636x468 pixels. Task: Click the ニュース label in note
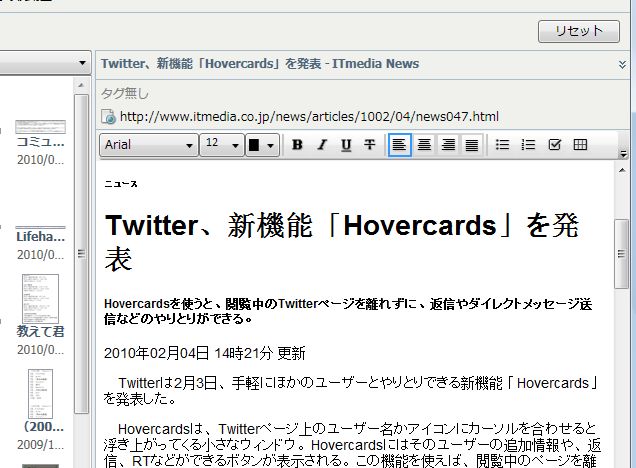click(x=121, y=184)
